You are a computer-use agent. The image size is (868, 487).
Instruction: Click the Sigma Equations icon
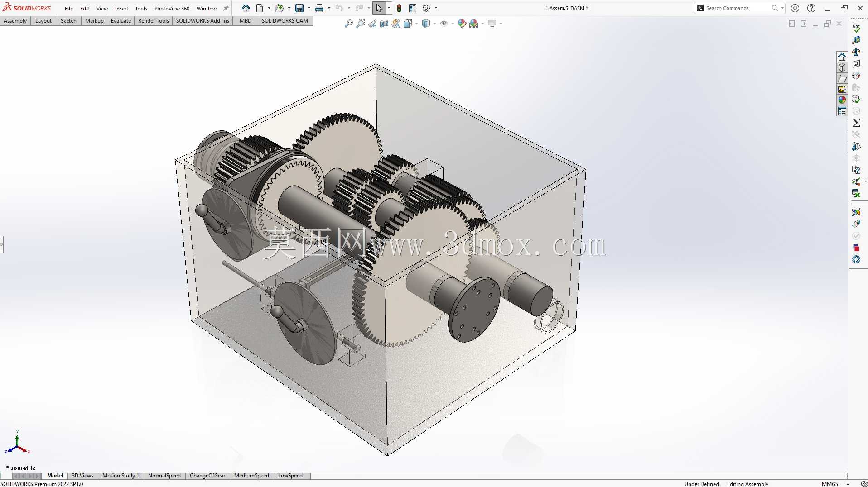click(x=856, y=123)
